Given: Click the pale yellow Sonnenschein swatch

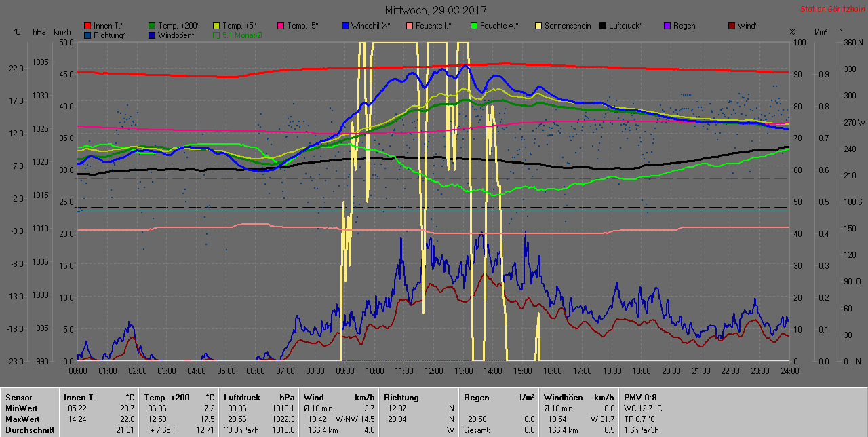Looking at the screenshot, I should point(538,26).
